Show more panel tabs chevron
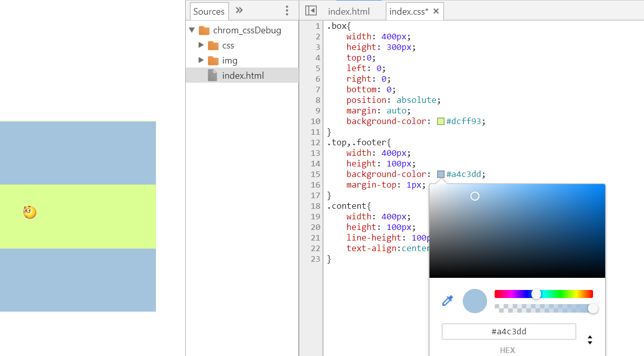 tap(239, 11)
